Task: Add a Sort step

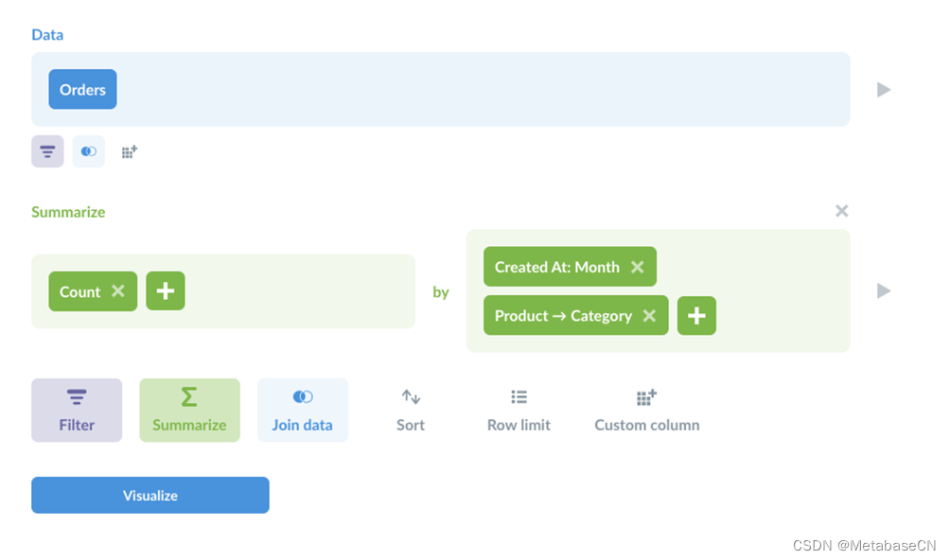Action: click(x=411, y=411)
